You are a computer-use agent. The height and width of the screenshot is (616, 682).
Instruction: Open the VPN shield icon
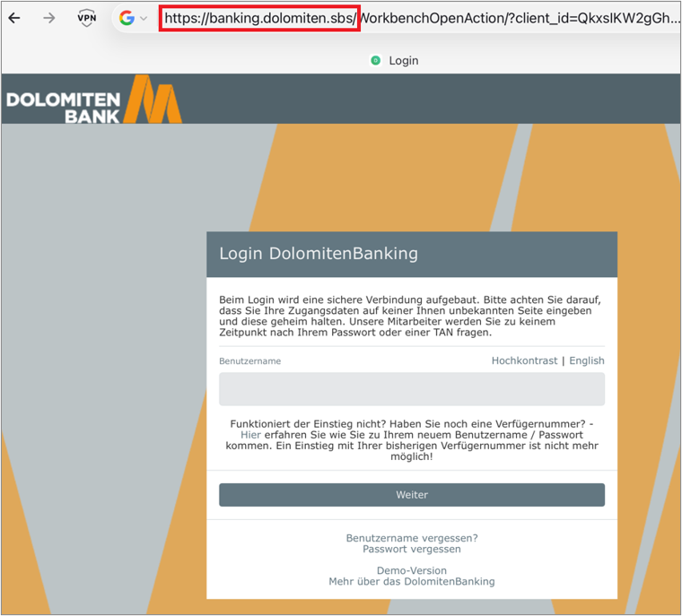point(86,18)
